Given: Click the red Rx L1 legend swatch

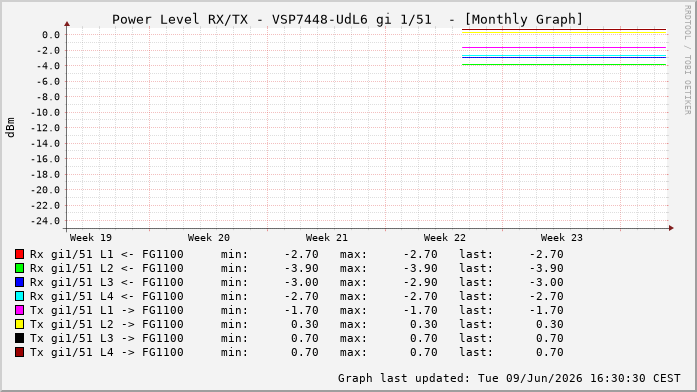Looking at the screenshot, I should tap(20, 254).
